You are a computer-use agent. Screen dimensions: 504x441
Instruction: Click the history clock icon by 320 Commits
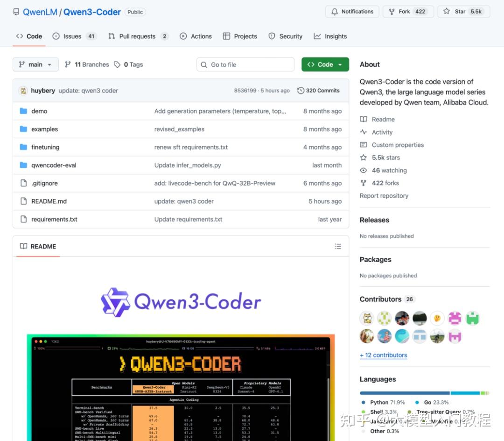click(301, 90)
